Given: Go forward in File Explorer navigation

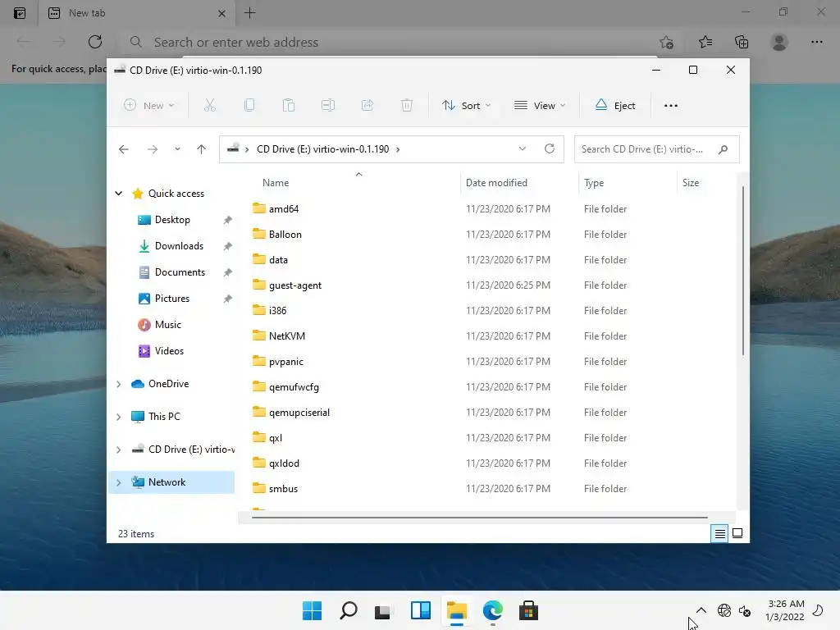Looking at the screenshot, I should pyautogui.click(x=153, y=149).
